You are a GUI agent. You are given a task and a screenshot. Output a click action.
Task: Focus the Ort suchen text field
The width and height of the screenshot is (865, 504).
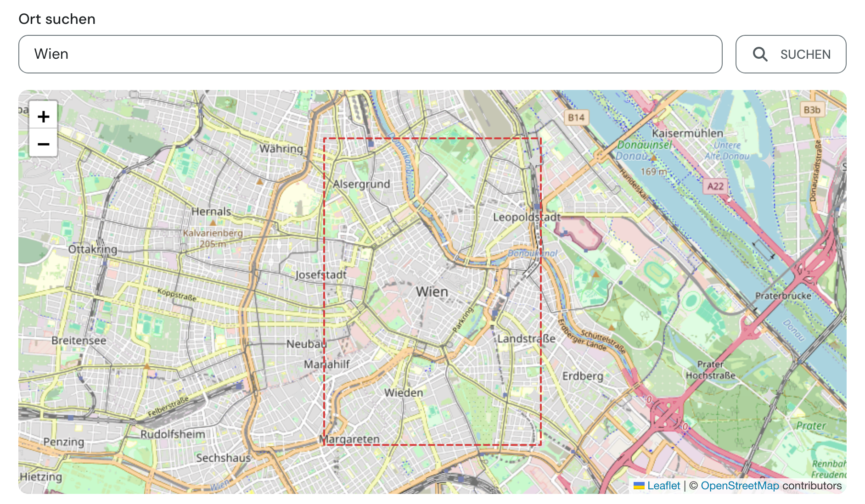click(370, 54)
